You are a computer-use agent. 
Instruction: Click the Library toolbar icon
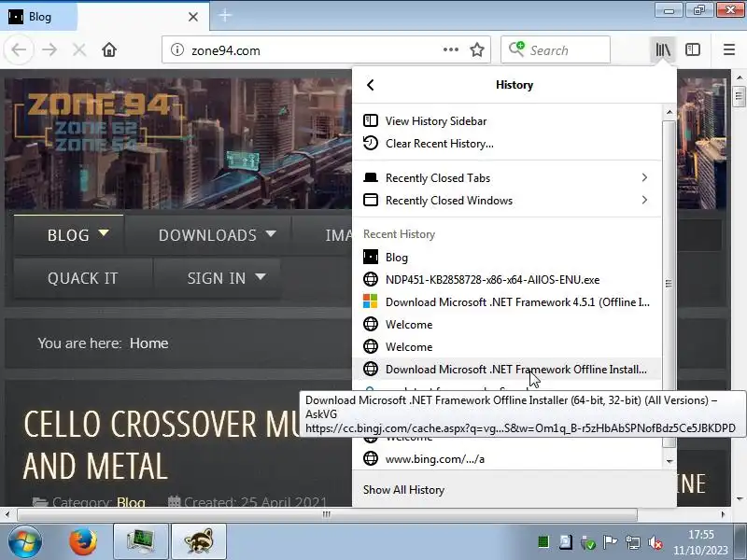pos(663,49)
